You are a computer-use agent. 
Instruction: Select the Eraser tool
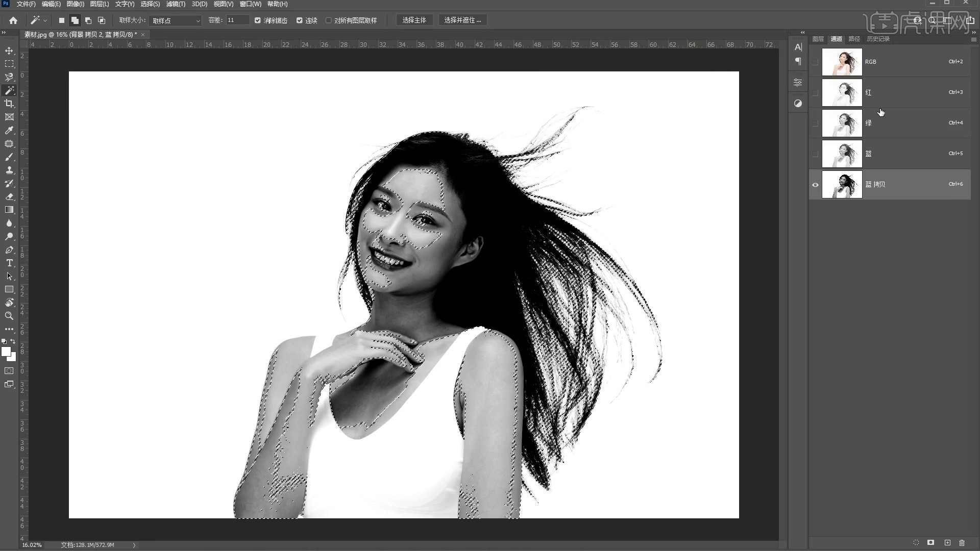click(9, 197)
